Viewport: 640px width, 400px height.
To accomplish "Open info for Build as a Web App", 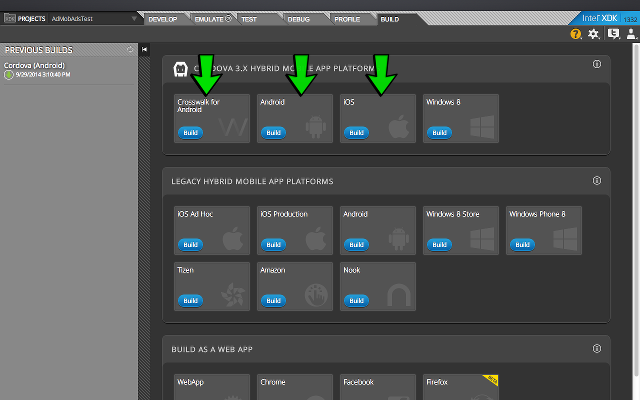I will [597, 348].
